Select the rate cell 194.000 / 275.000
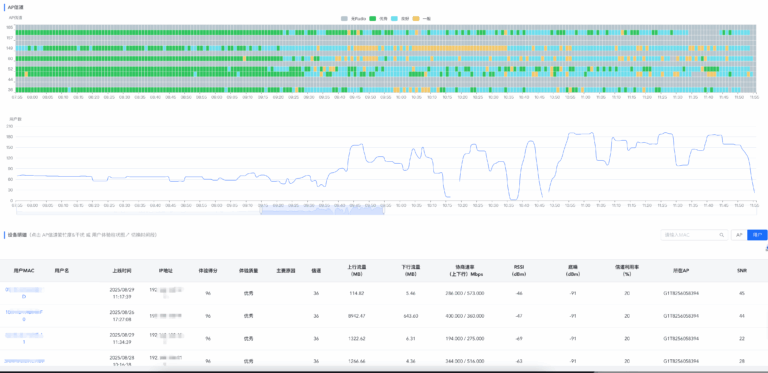 466,338
